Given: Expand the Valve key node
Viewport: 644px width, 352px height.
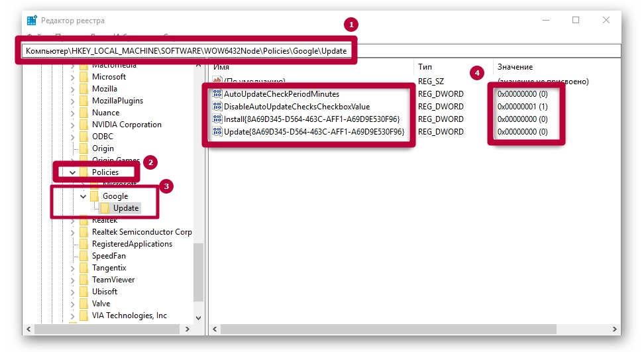Looking at the screenshot, I should click(x=73, y=304).
